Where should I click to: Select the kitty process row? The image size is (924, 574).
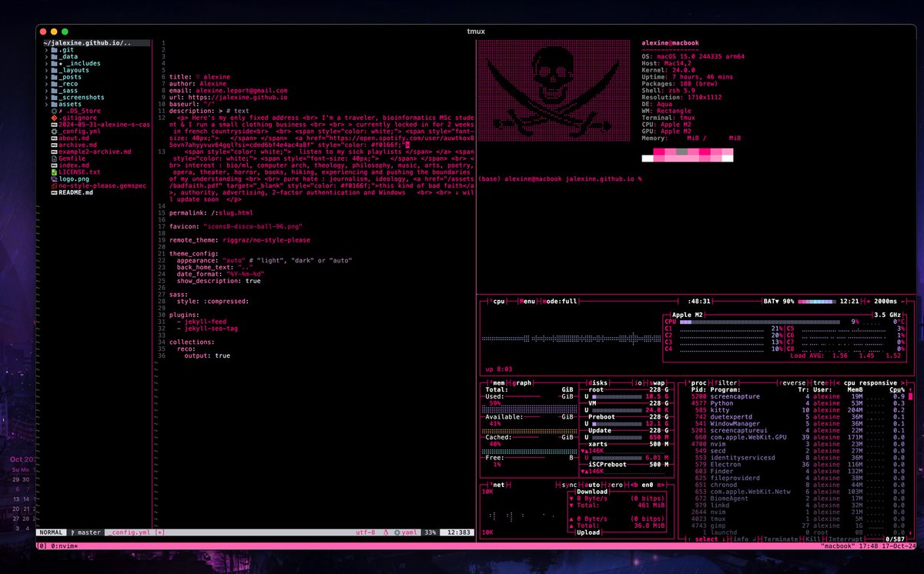click(x=798, y=410)
